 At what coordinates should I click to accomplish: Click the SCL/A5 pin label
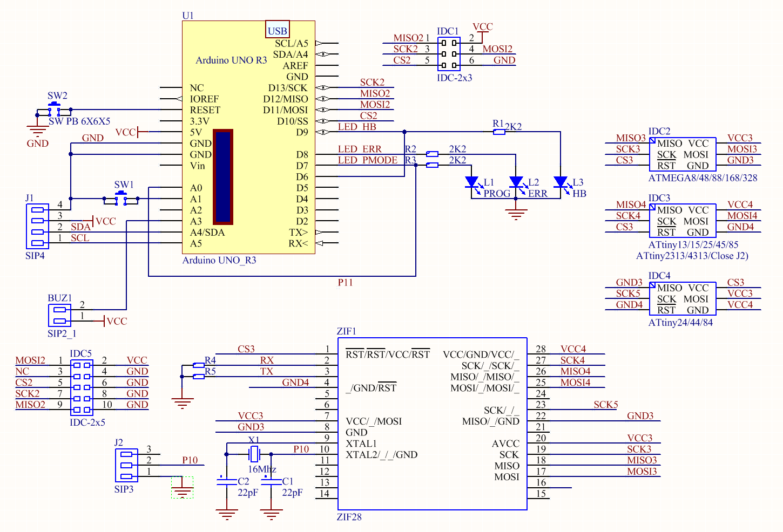tap(292, 44)
